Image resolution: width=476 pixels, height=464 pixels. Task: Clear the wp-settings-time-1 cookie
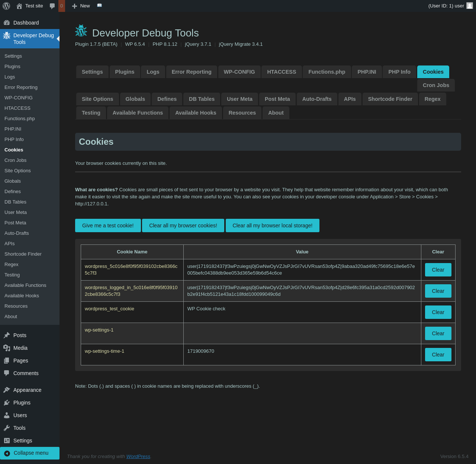click(438, 355)
